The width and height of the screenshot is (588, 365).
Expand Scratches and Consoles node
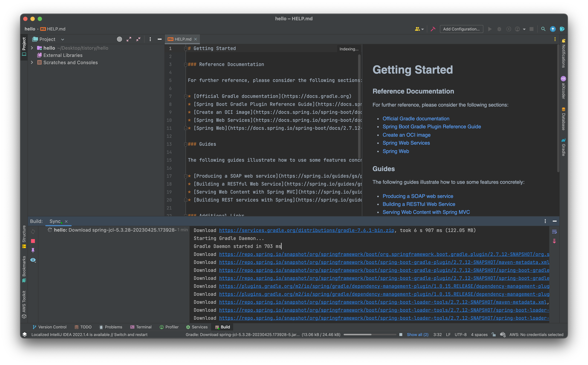pos(32,63)
